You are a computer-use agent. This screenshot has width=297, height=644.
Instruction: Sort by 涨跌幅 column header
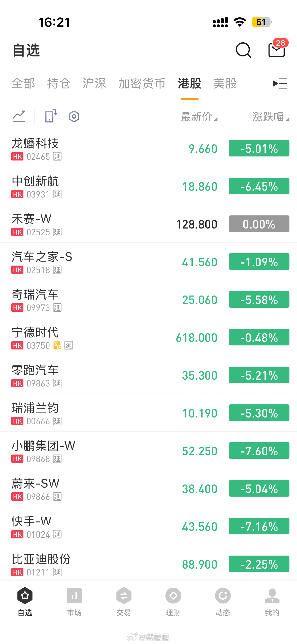(271, 117)
